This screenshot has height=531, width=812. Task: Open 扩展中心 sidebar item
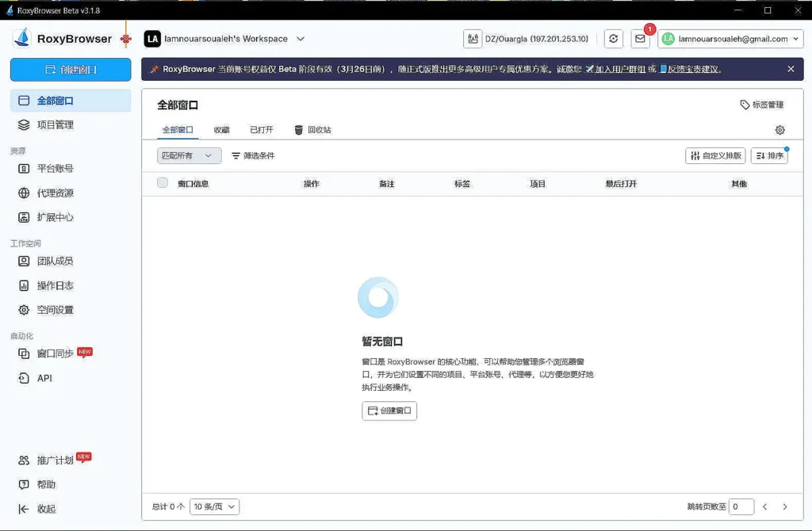click(x=71, y=217)
